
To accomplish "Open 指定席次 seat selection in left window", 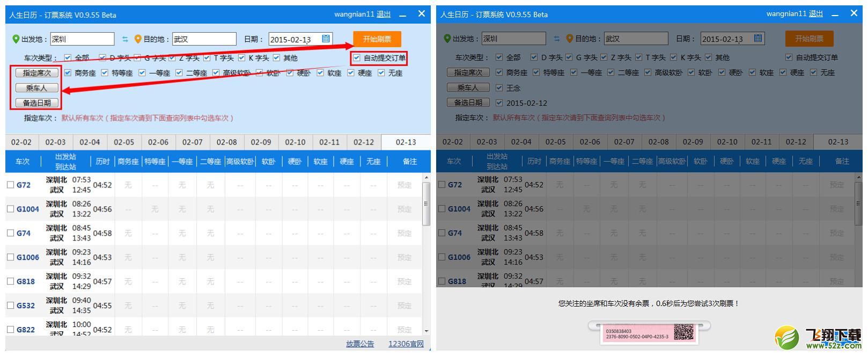I will click(x=36, y=73).
